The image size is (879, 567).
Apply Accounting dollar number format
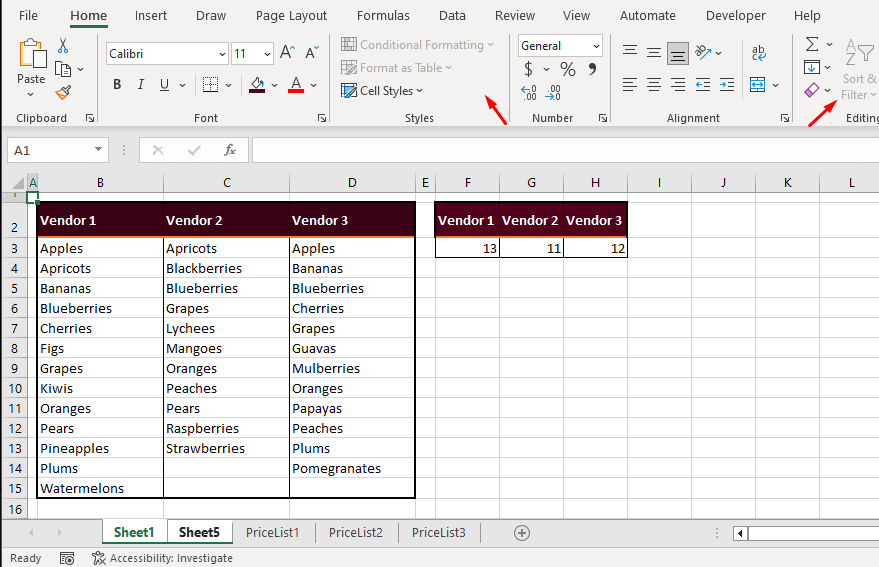[x=528, y=70]
